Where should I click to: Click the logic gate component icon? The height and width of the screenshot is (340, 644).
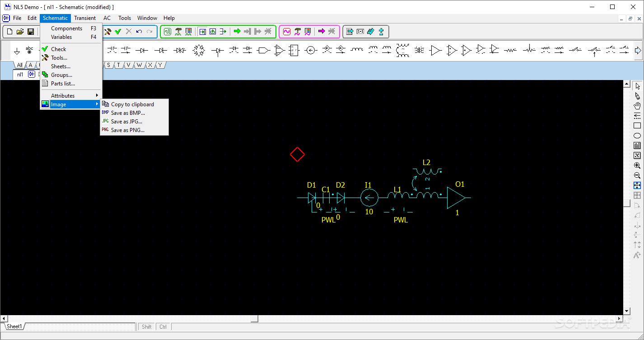263,50
